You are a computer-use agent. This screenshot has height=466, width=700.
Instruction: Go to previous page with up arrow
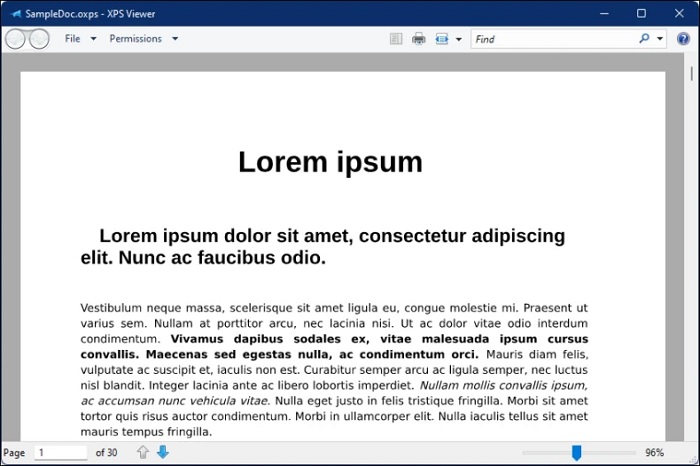click(143, 452)
